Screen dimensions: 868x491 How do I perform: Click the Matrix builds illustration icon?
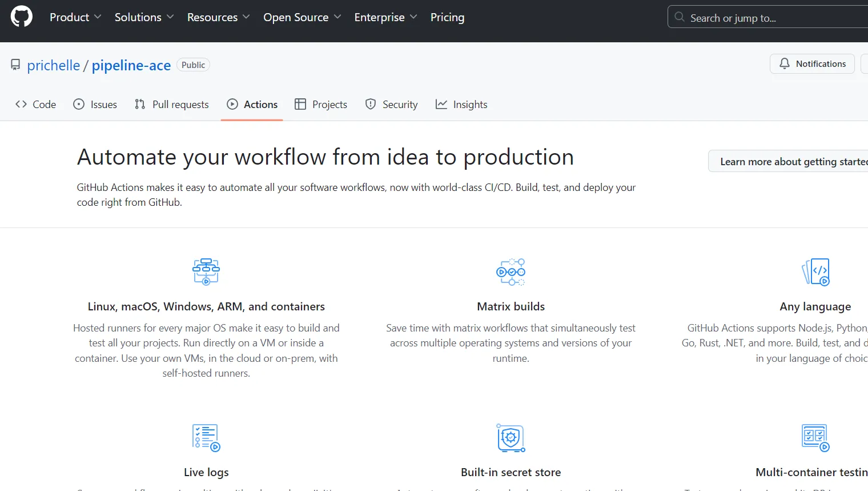511,272
